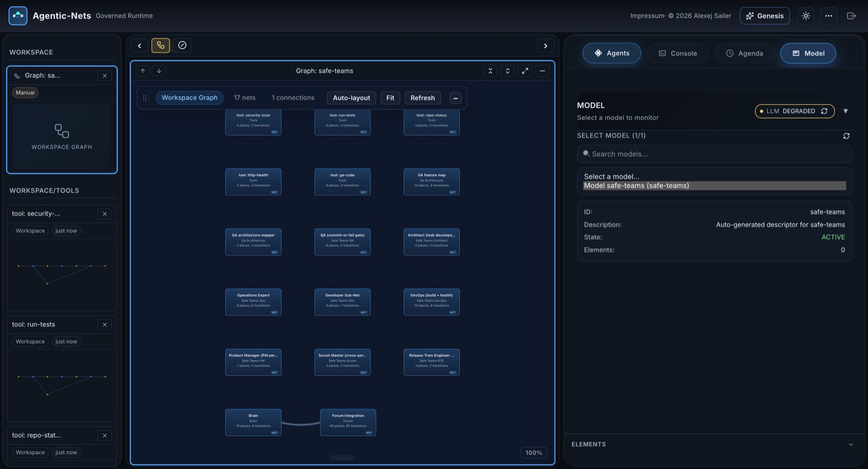Click the Auto-layout button
This screenshot has height=469, width=868.
point(351,98)
